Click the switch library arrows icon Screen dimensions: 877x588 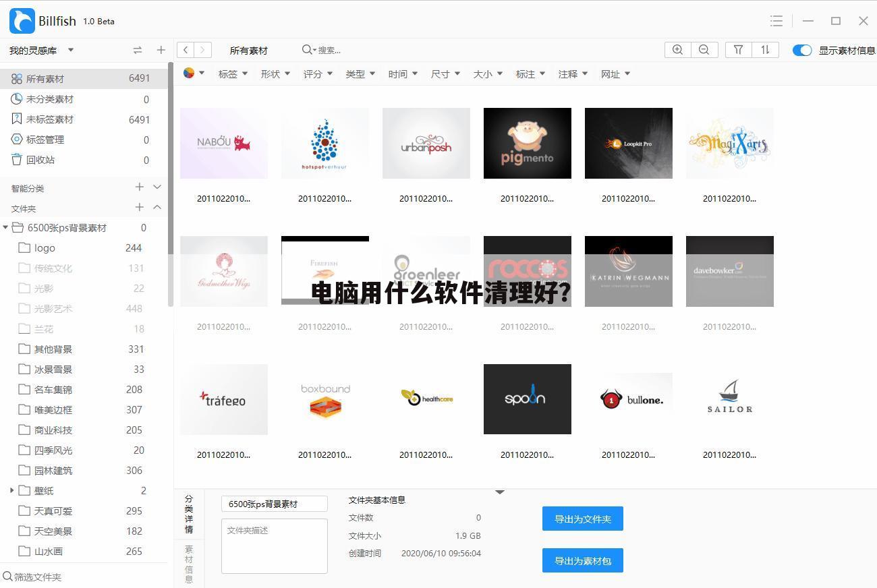[138, 50]
